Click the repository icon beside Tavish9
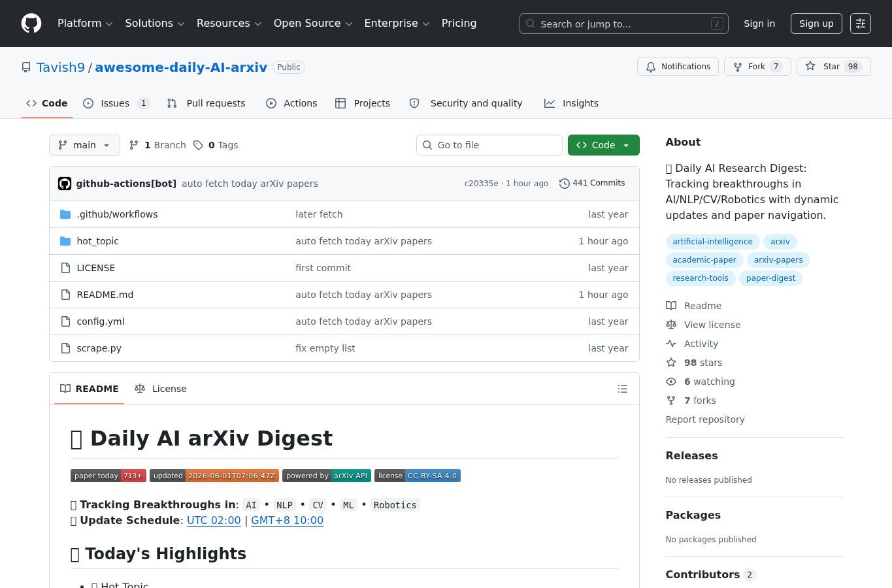This screenshot has height=588, width=892. (26, 67)
